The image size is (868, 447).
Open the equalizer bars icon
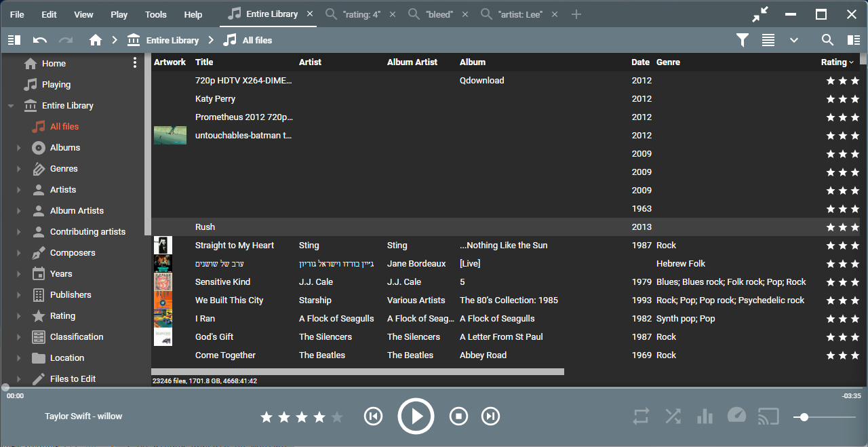705,416
